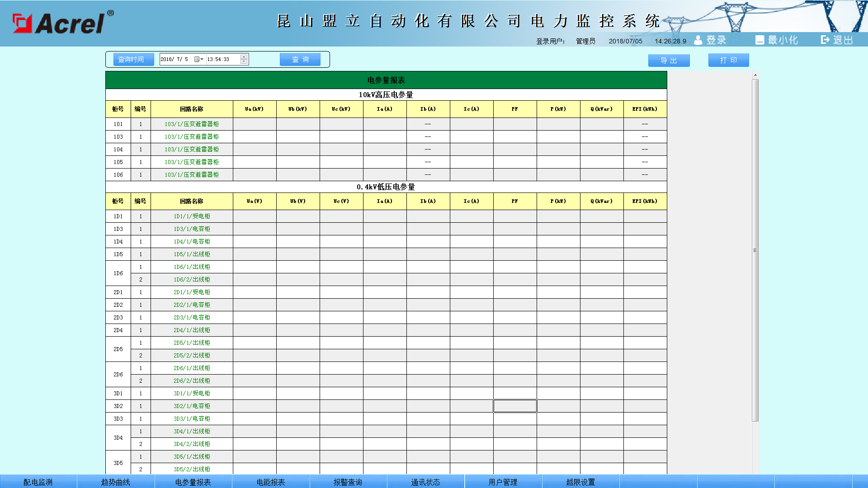
Task: Click the 导出 export button
Action: tap(669, 60)
